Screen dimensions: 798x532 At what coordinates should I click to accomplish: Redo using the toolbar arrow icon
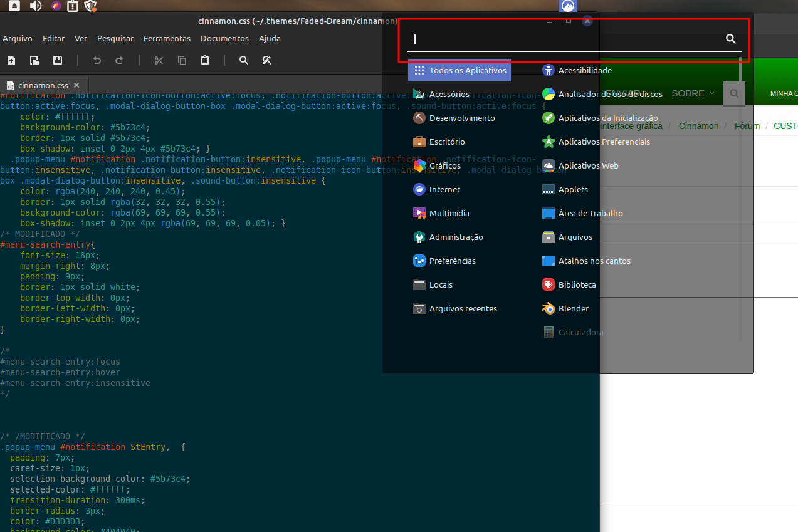pos(119,61)
